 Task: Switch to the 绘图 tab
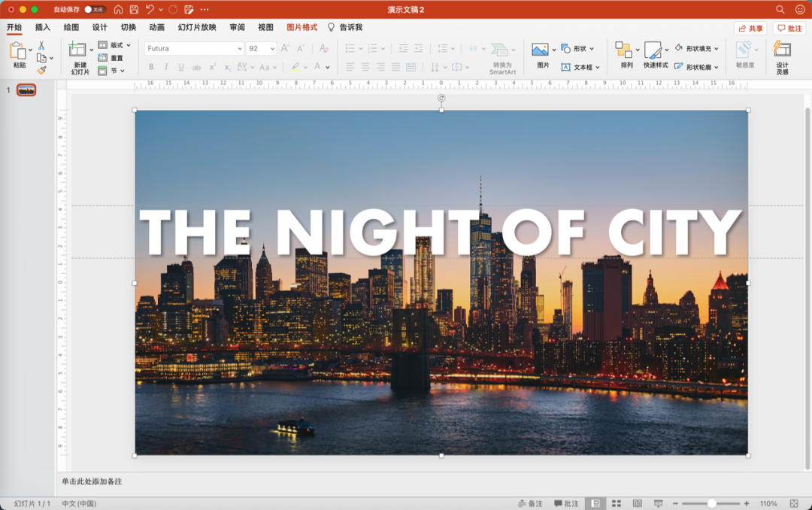pos(71,28)
